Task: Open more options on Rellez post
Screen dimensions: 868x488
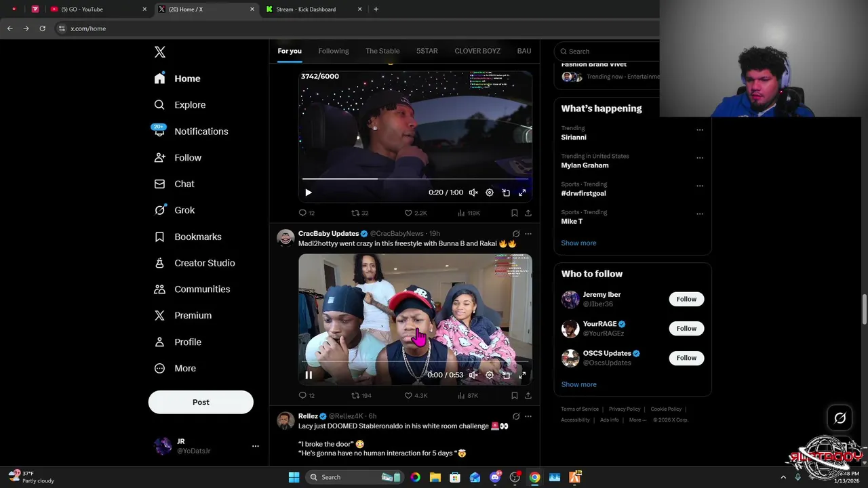Action: [528, 416]
